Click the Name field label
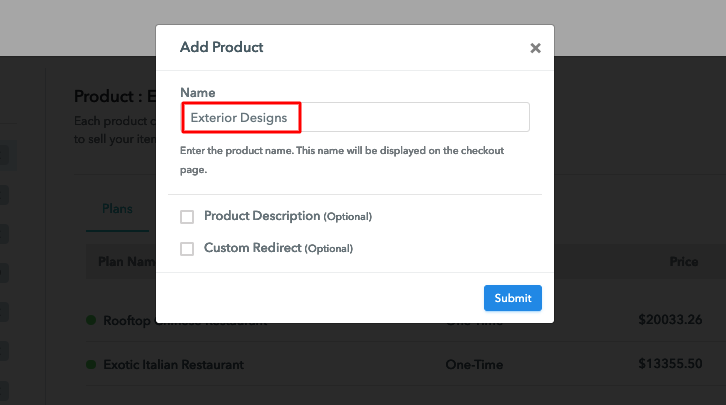 [197, 92]
